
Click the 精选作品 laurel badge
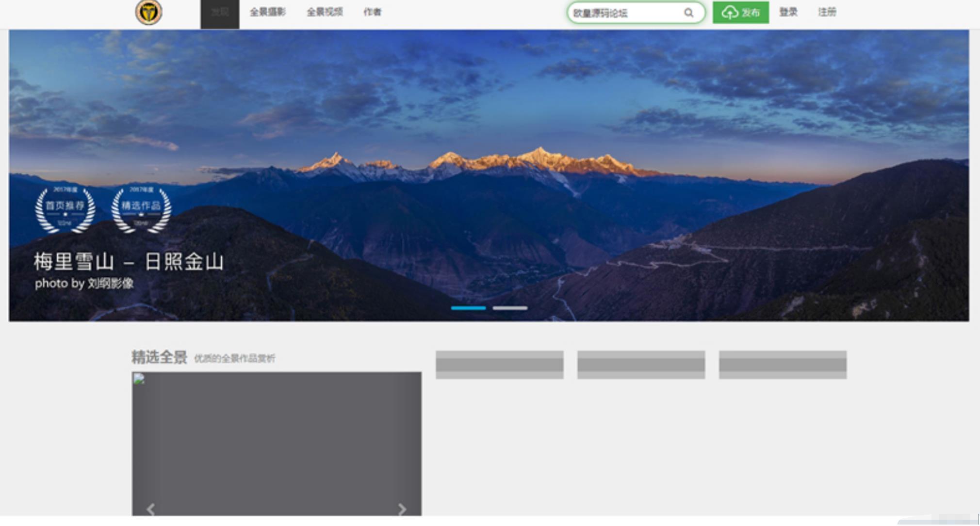point(141,209)
